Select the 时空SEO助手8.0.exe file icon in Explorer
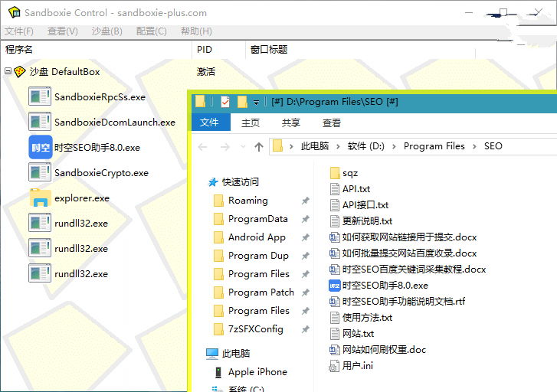 (x=335, y=286)
